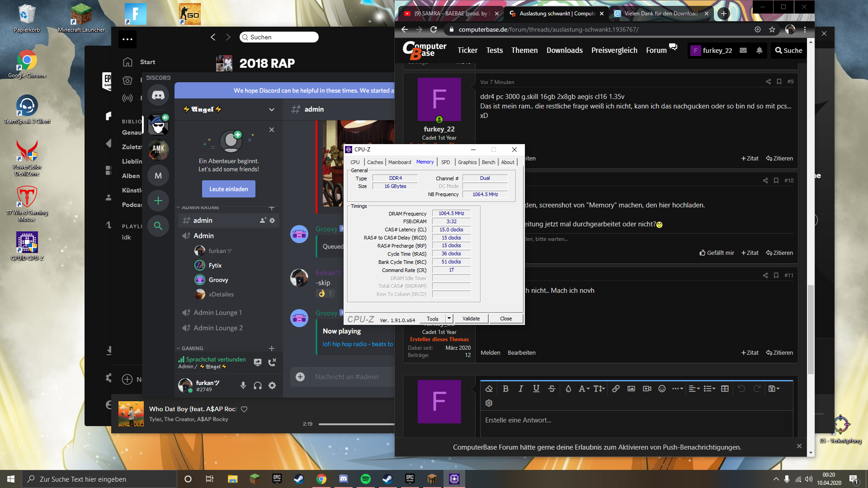Disconnect from Discord voice channel

tap(272, 362)
